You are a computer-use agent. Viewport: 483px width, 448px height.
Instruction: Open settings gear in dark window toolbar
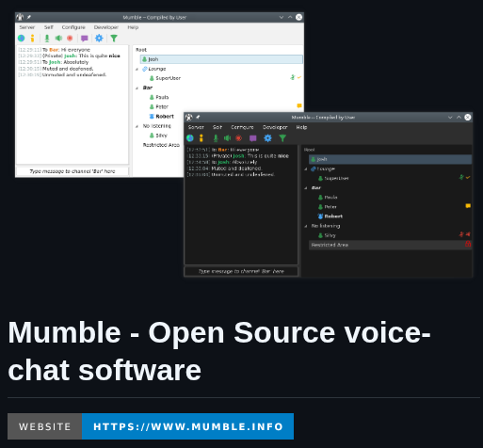point(267,138)
